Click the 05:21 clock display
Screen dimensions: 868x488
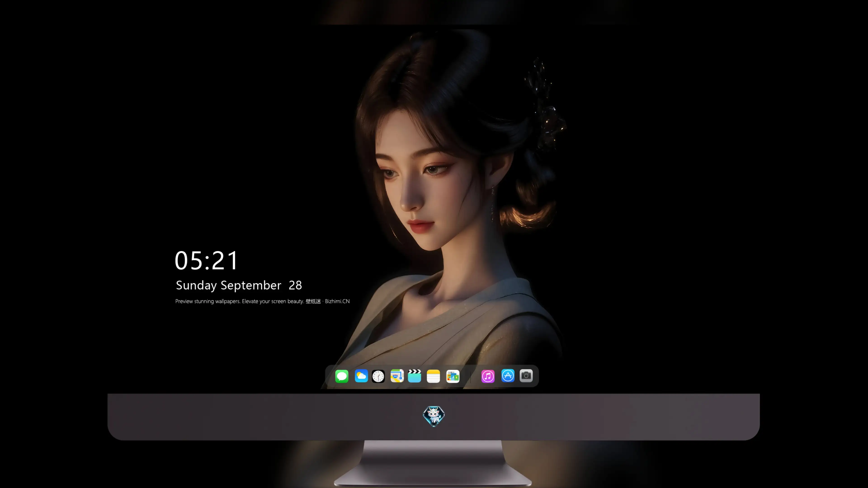(x=206, y=260)
